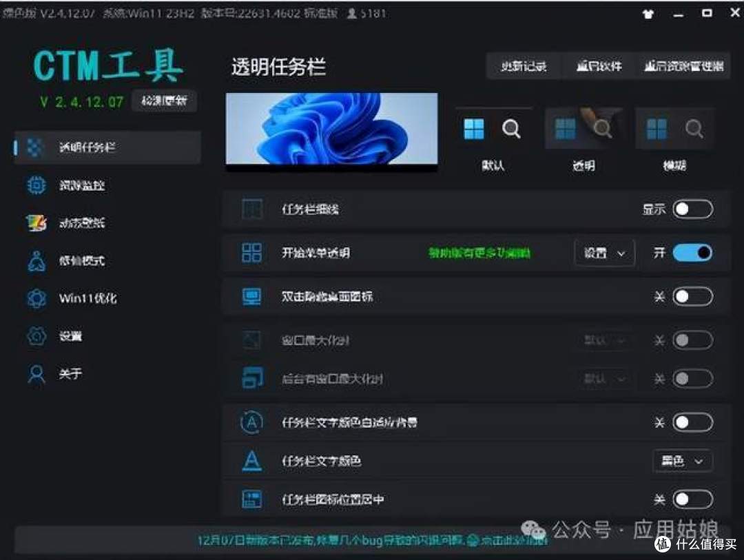Turn off the 开始菜单透明 switch

tap(693, 253)
